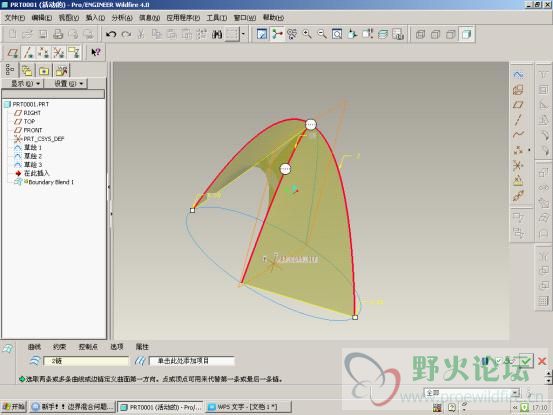This screenshot has height=415, width=553.
Task: Click the context help arrow icon
Action: (x=96, y=53)
